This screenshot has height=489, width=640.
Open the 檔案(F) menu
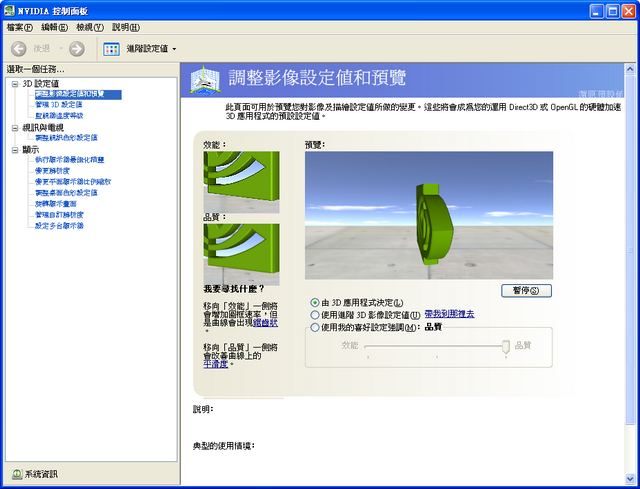point(20,27)
